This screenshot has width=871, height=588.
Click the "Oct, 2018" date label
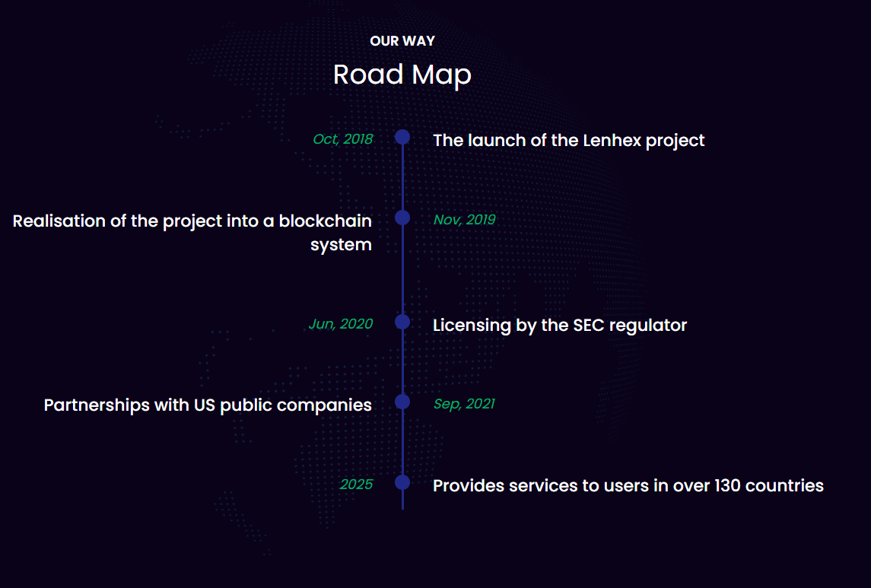coord(343,139)
